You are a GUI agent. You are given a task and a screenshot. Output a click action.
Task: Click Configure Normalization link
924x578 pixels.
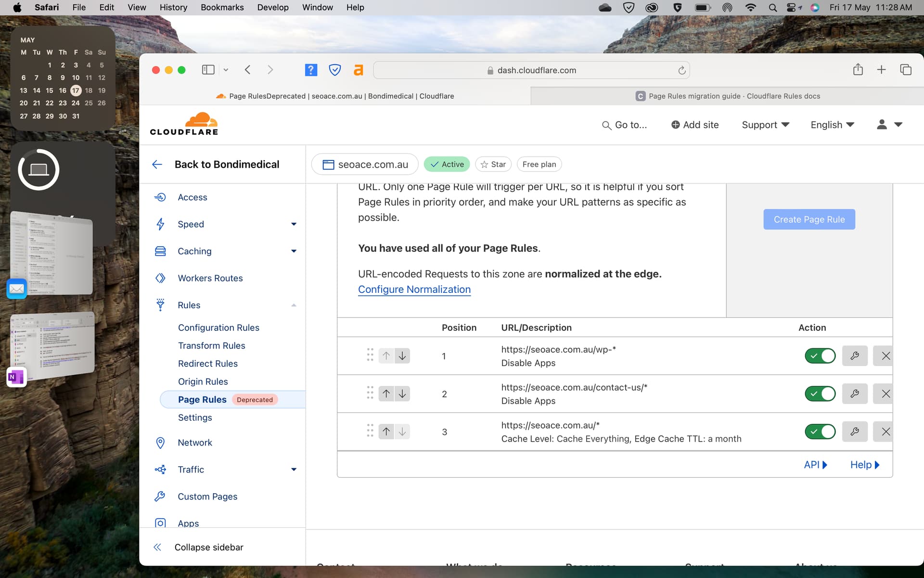tap(414, 289)
